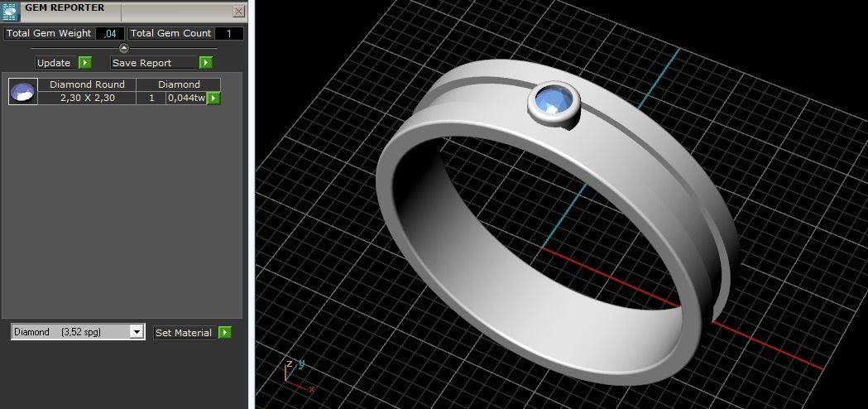Click the gem quantity cell showing 1

(151, 98)
